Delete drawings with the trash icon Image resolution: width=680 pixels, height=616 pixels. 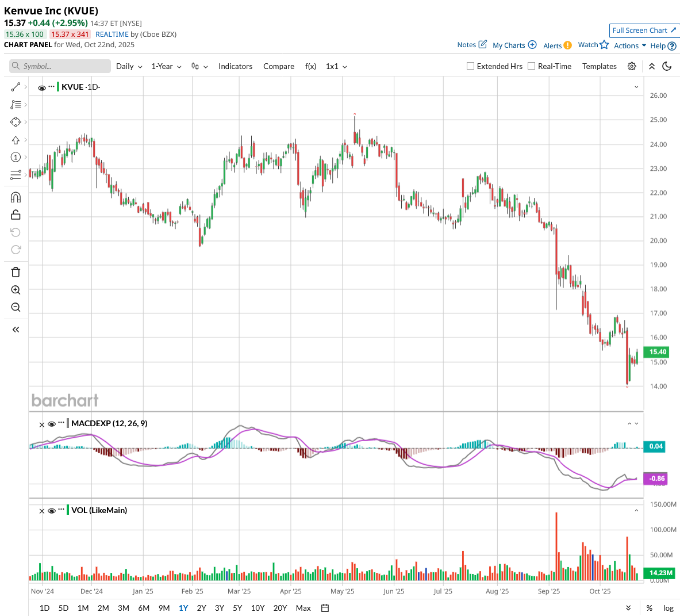pyautogui.click(x=16, y=273)
